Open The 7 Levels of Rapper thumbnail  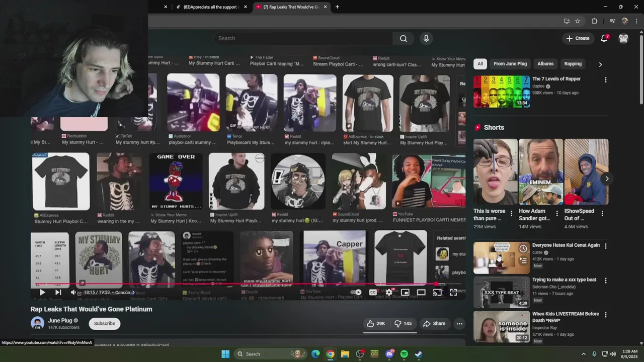coord(502,92)
